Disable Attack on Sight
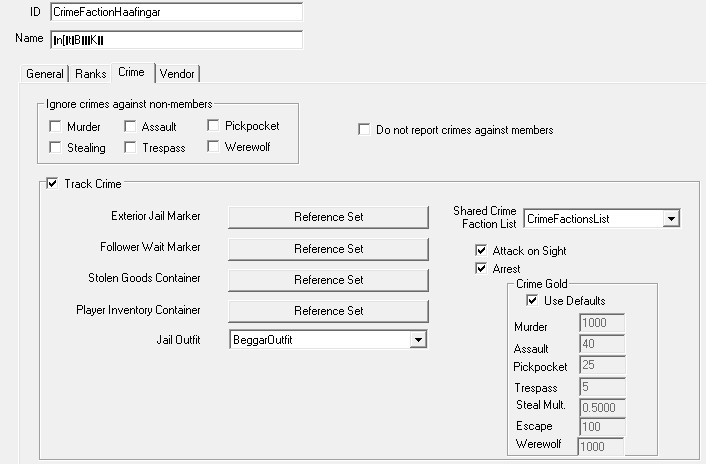 click(x=481, y=251)
